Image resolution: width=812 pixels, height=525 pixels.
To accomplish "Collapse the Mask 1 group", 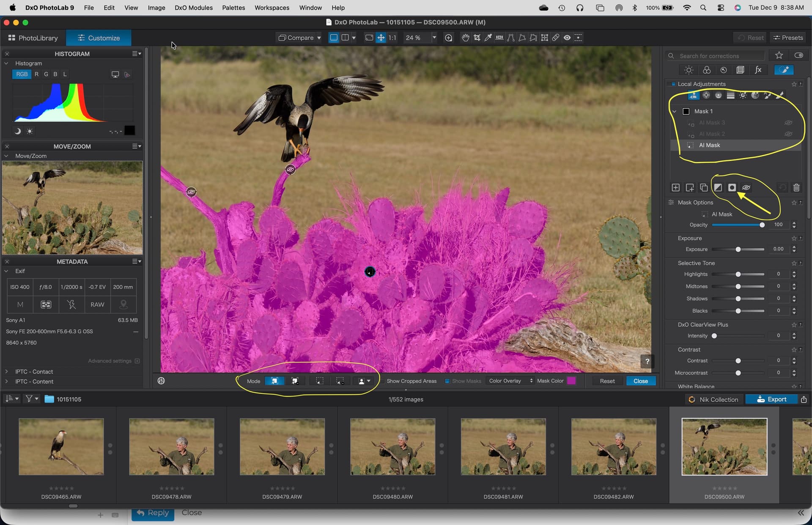I will pos(675,111).
